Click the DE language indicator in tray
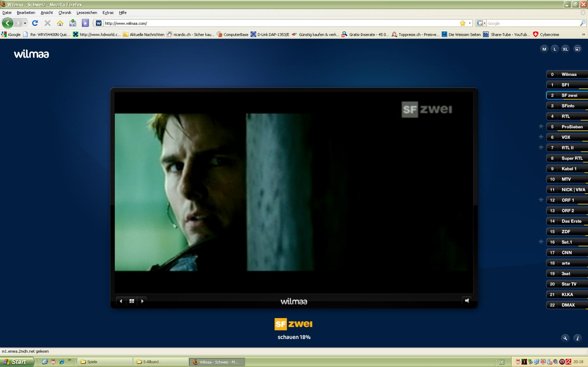The height and width of the screenshot is (367, 588). pos(501,362)
